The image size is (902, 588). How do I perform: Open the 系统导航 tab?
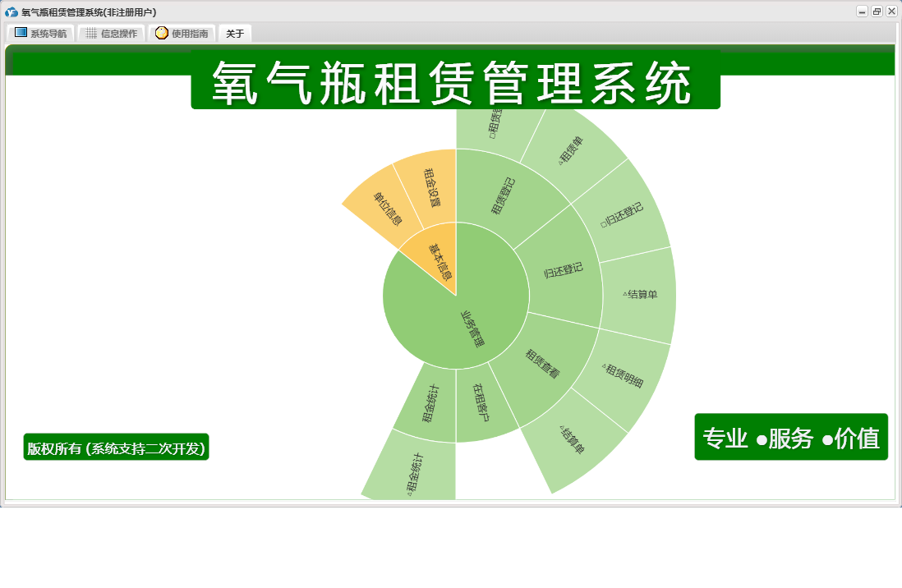tap(40, 34)
